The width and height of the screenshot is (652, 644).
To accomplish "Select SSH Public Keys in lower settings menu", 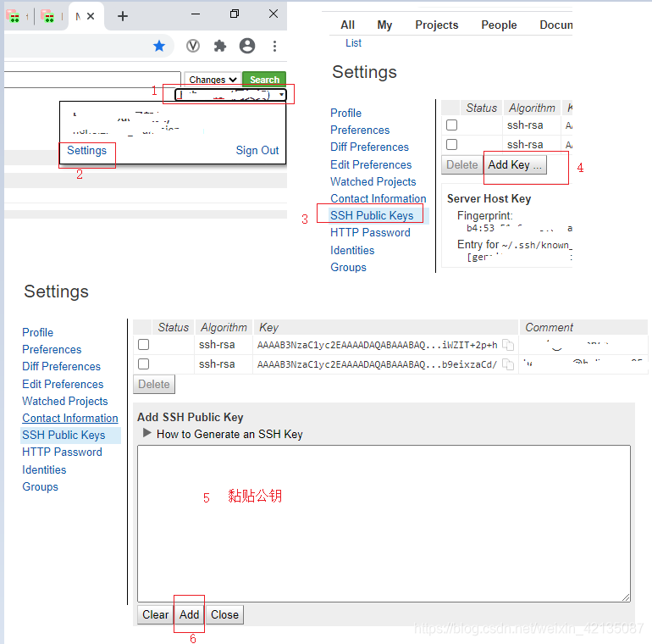I will tap(64, 436).
